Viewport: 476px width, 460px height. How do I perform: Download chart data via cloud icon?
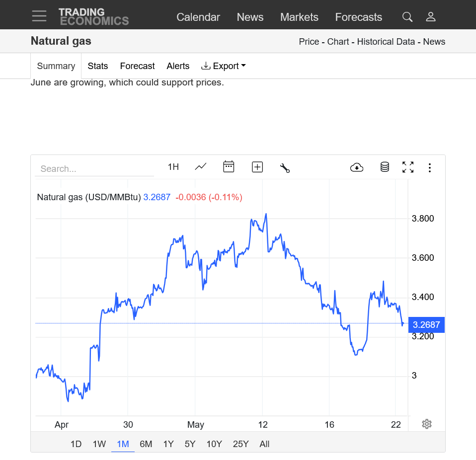[357, 167]
